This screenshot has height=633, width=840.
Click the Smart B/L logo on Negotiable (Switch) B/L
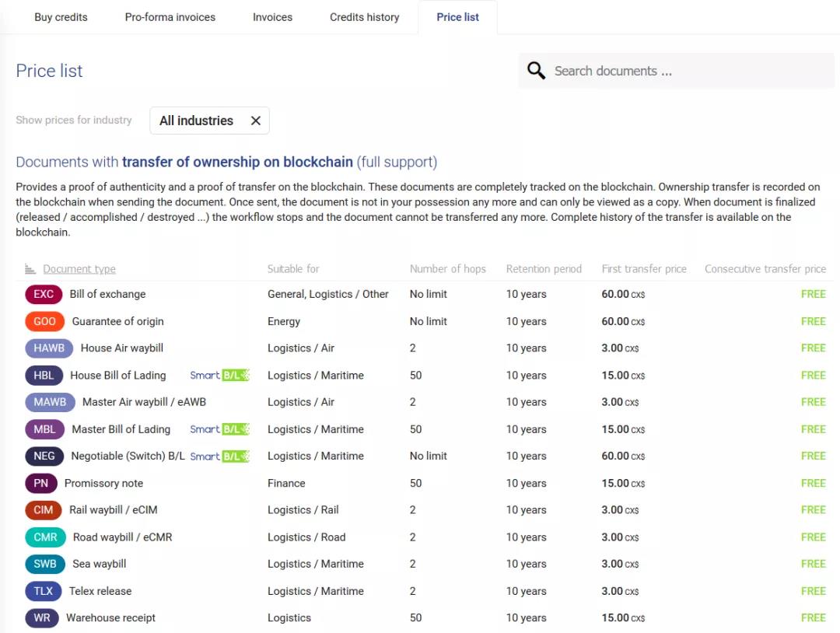219,456
